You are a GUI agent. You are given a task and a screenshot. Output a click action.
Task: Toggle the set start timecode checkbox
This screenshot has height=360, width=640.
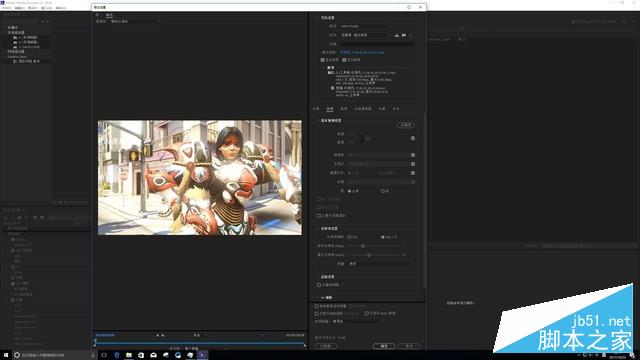316,313
